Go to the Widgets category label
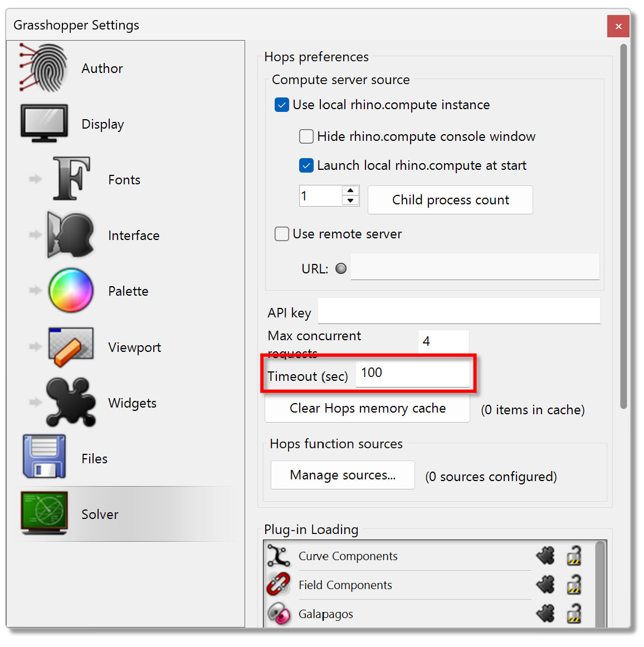Image resolution: width=644 pixels, height=647 pixels. coord(133,403)
